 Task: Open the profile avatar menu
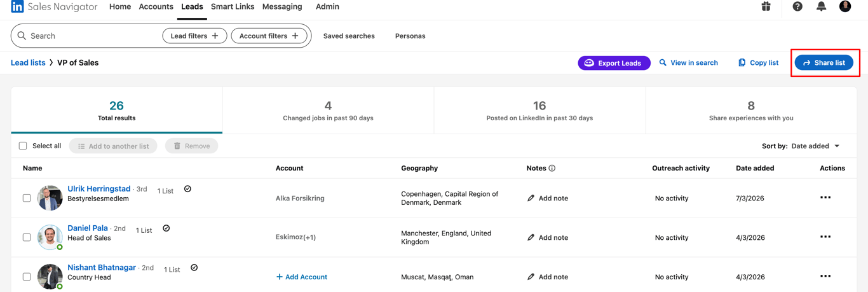845,6
